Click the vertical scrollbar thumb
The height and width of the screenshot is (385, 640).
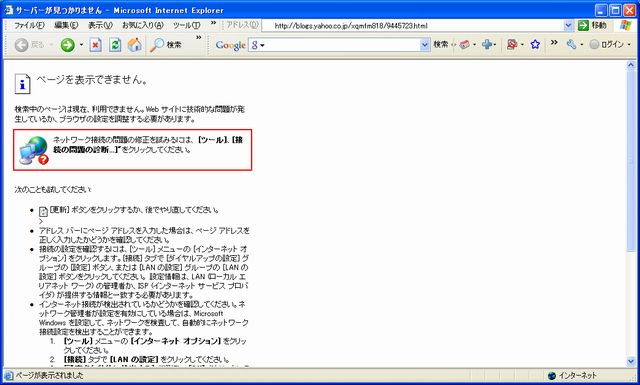pyautogui.click(x=631, y=161)
